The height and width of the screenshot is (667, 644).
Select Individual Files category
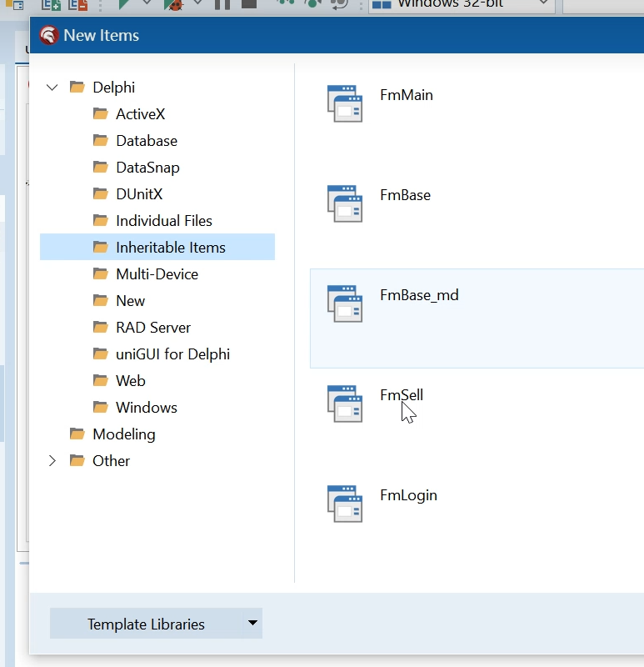[163, 221]
